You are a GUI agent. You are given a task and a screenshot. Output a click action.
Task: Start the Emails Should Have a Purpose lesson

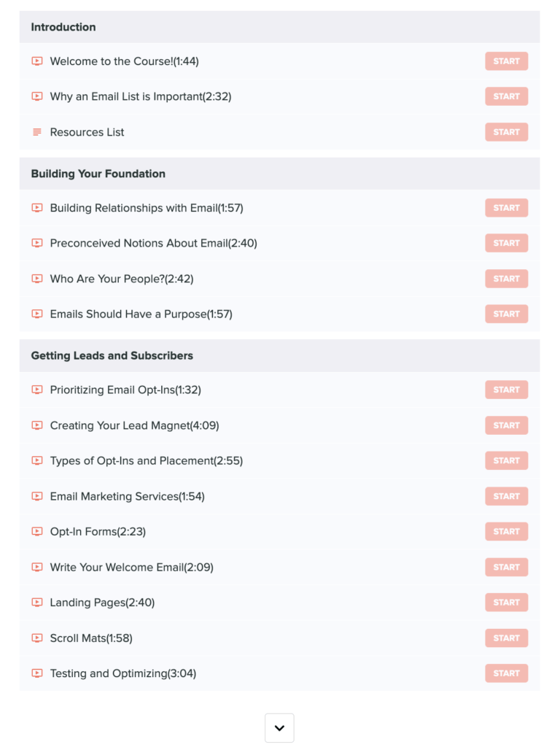tap(507, 314)
